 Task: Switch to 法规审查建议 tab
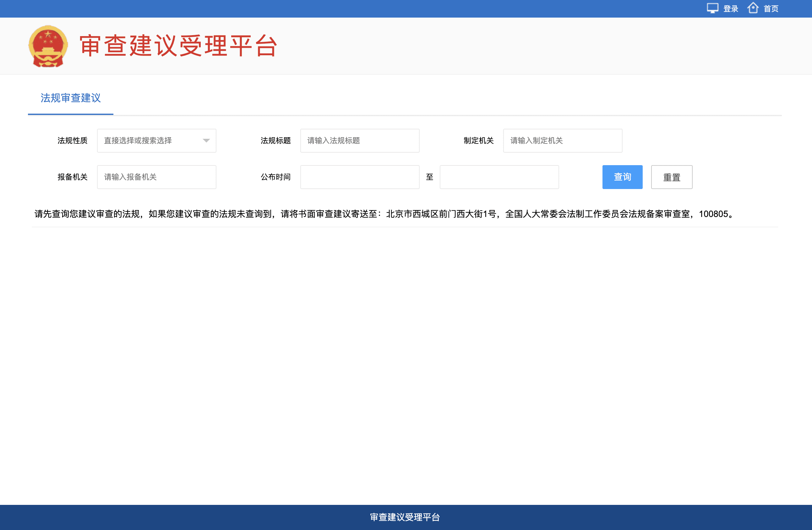[71, 98]
